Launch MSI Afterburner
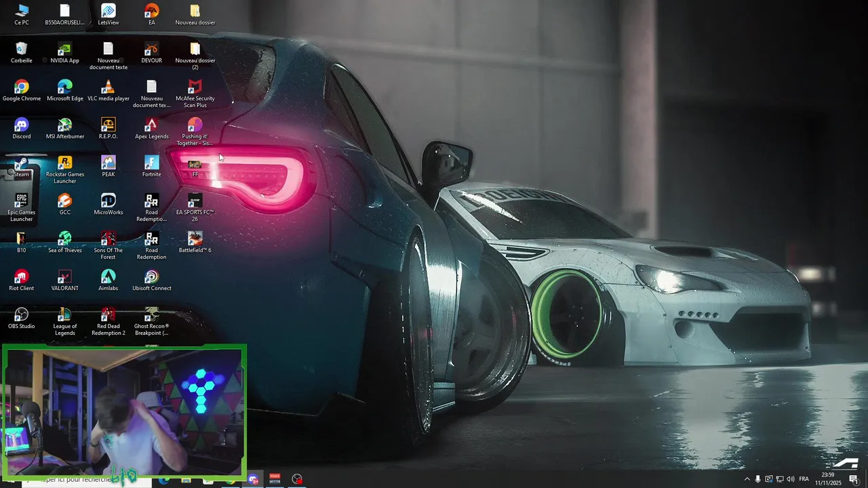Viewport: 868px width, 488px height. (x=65, y=129)
